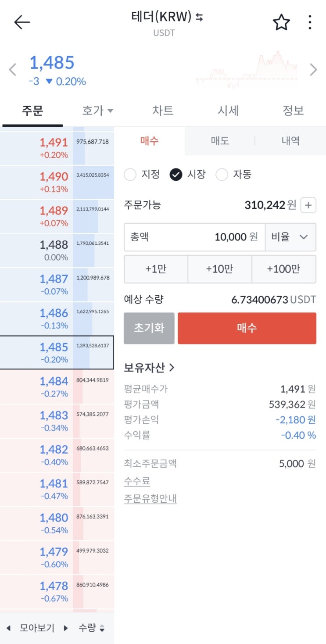326x644 pixels.
Task: Switch to the 차트 tab
Action: pyautogui.click(x=163, y=111)
